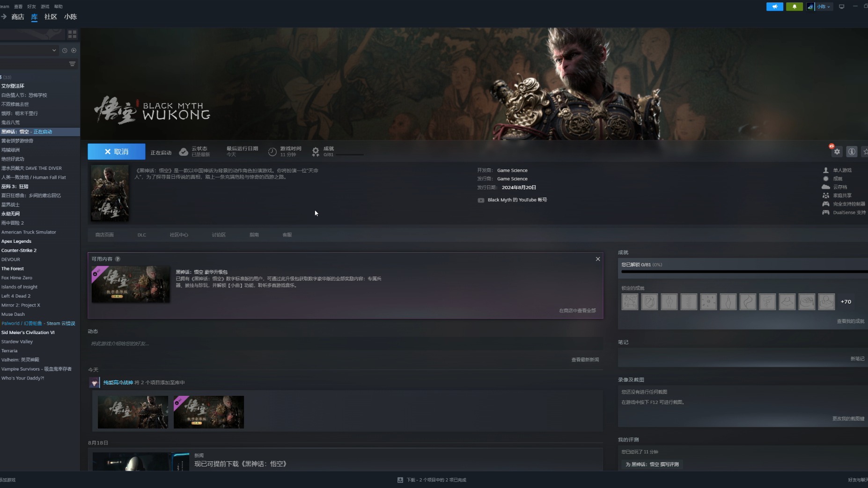Click 查看最新新闻 link
868x488 pixels.
tap(585, 360)
